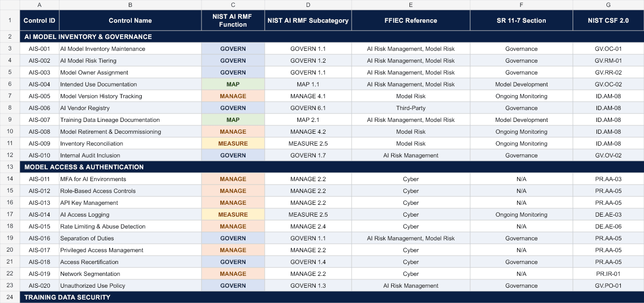This screenshot has width=644, height=303.
Task: Click cell "GV.PO-01"
Action: click(x=608, y=285)
